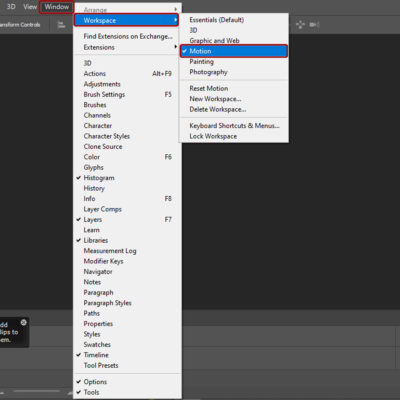Viewport: 400px width, 400px height.
Task: Show the Modifier Keys panel
Action: click(x=127, y=261)
